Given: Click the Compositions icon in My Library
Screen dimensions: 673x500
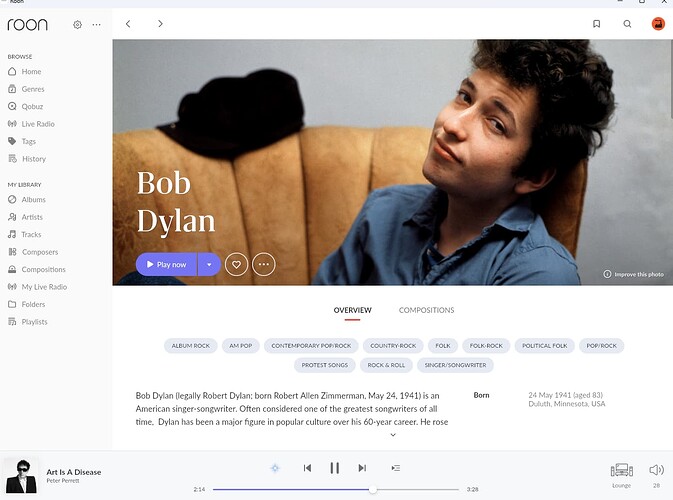Looking at the screenshot, I should click(12, 270).
